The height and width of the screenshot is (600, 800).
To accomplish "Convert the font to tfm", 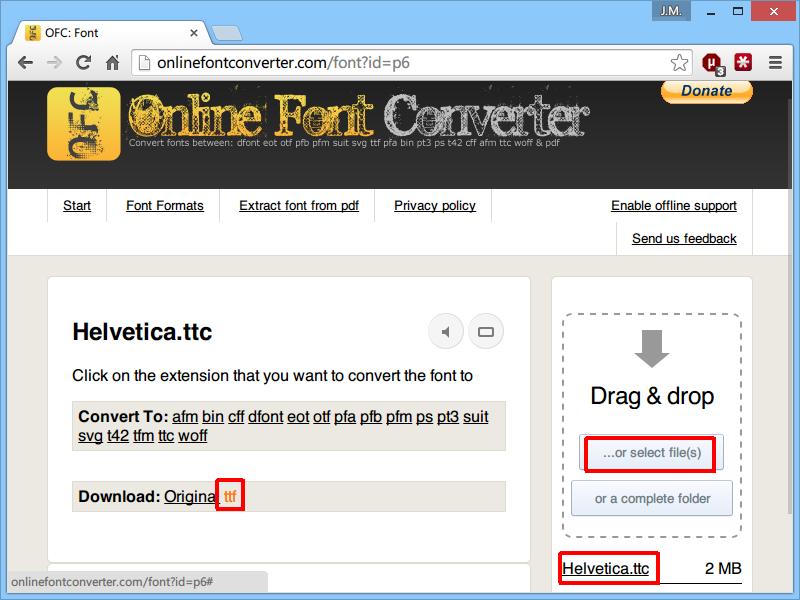I will [143, 436].
